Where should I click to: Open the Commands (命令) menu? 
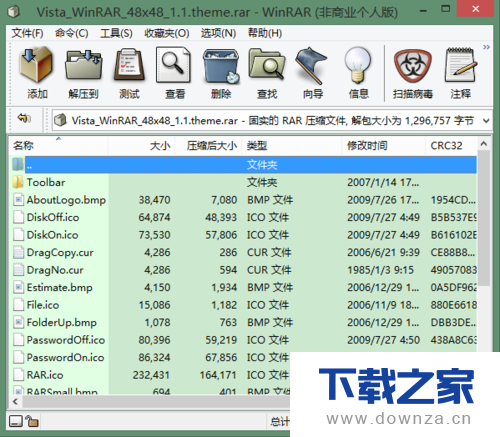(x=71, y=33)
